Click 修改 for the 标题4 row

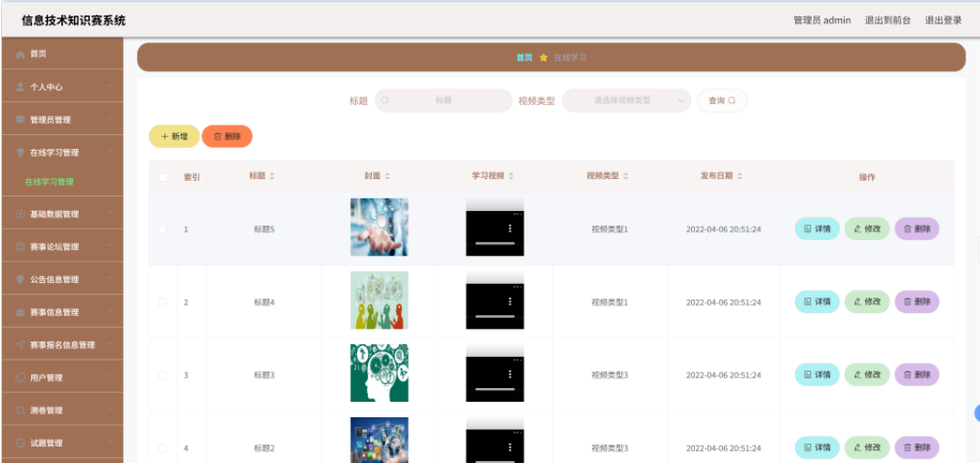click(x=867, y=302)
